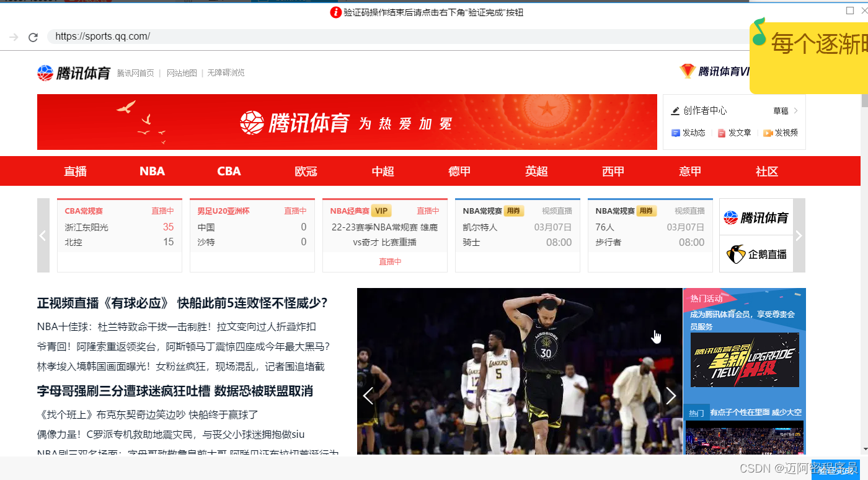
Task: Open the NBA经典赛 雄鹿vs奇才 replay card
Action: point(385,235)
